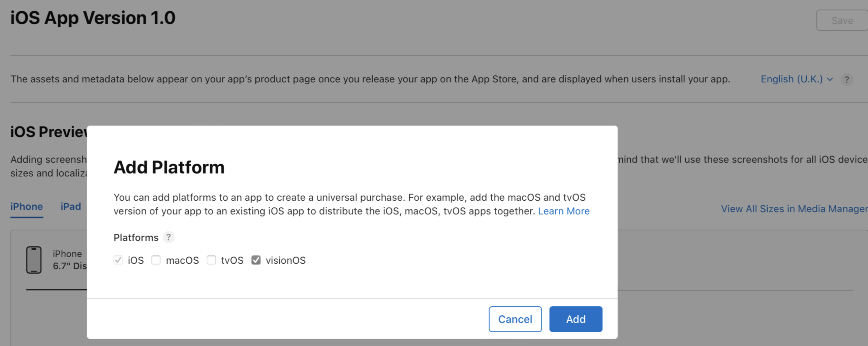Select the iPhone device icon in the preview panel
This screenshot has height=346, width=868.
(x=34, y=260)
